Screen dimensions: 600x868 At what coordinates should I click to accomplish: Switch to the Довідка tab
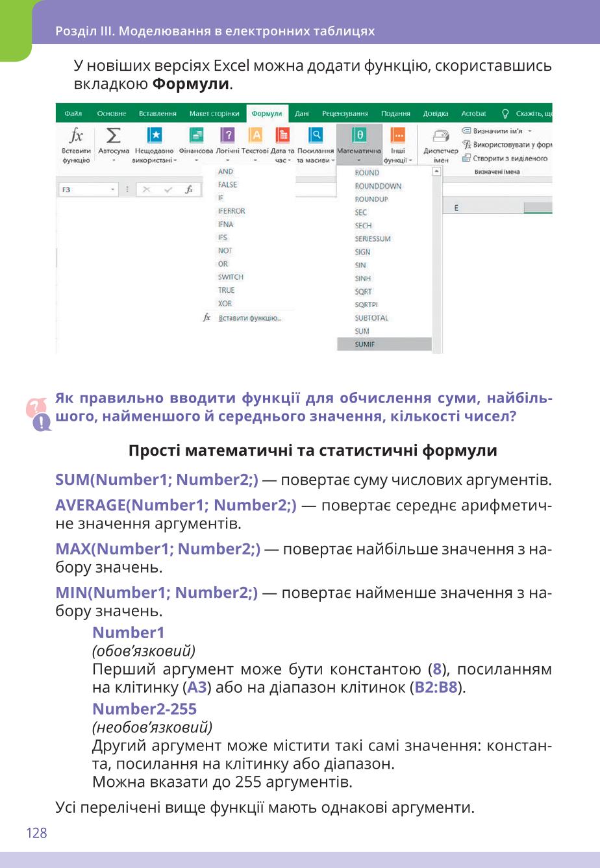click(x=436, y=114)
